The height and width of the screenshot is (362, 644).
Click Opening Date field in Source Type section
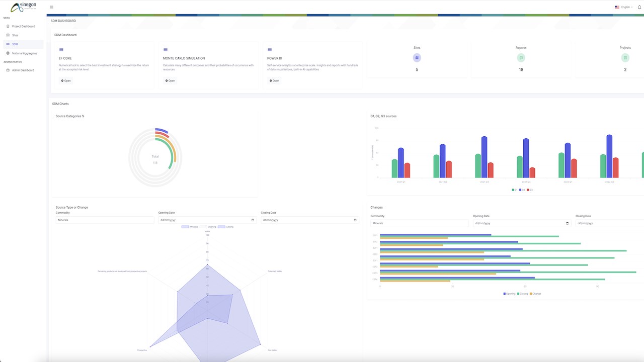click(207, 220)
